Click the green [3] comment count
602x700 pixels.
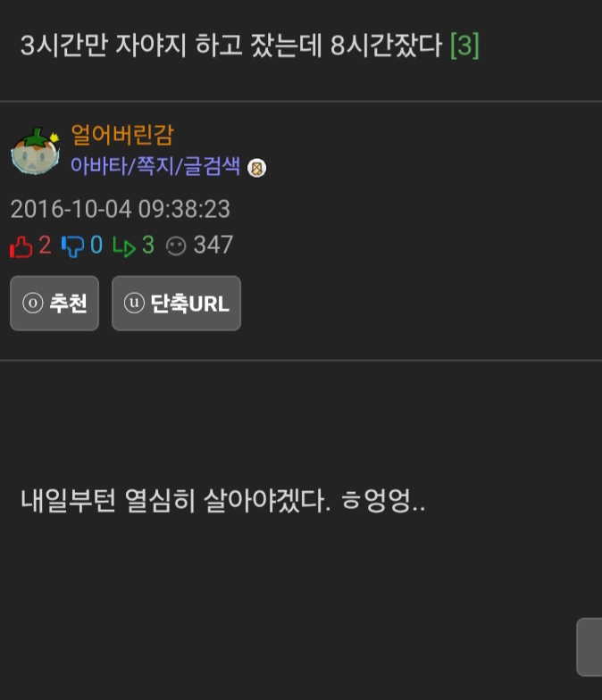pyautogui.click(x=464, y=45)
